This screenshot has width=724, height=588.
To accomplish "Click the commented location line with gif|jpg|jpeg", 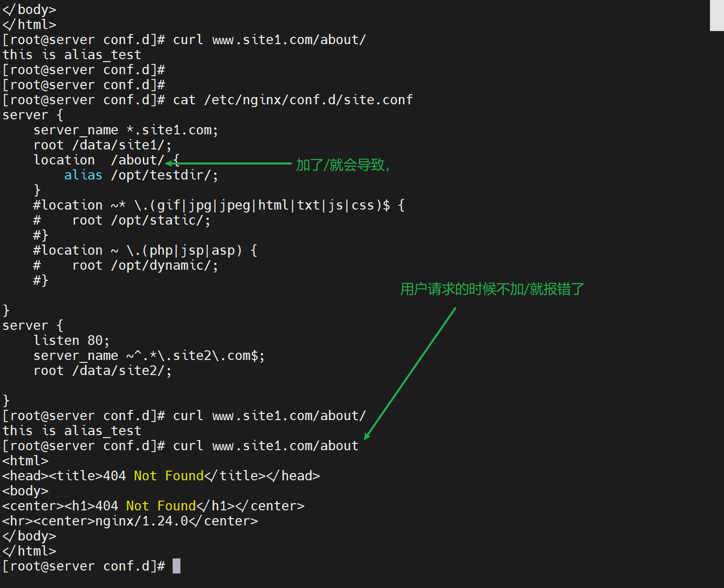I will point(218,205).
